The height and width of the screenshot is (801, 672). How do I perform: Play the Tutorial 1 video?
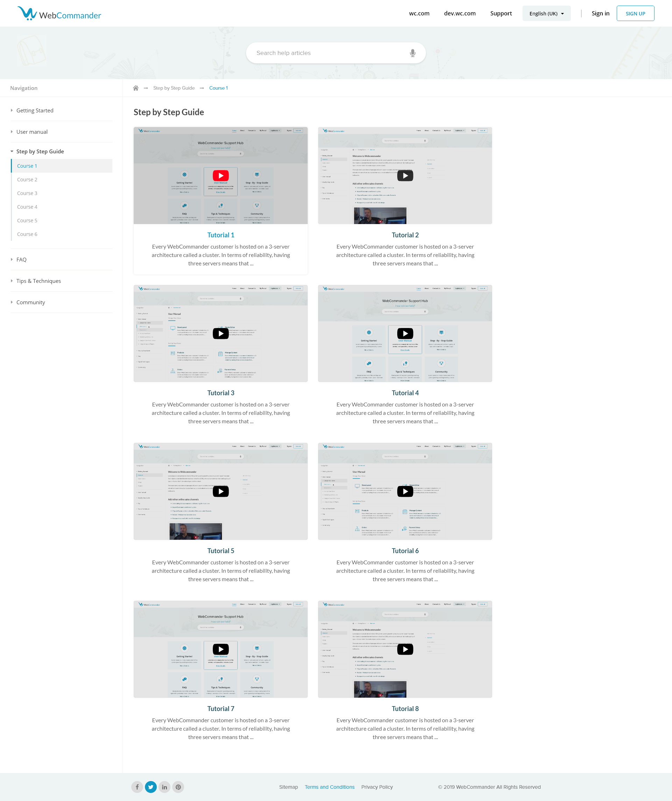point(220,175)
